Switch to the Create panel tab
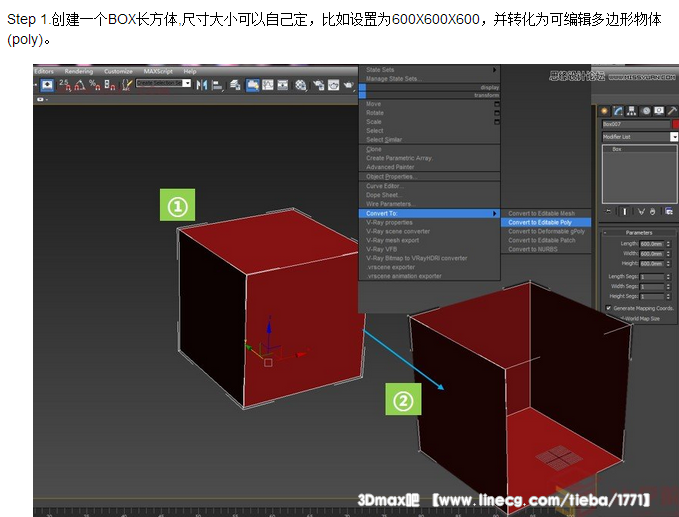Image resolution: width=679 pixels, height=517 pixels. coord(605,111)
